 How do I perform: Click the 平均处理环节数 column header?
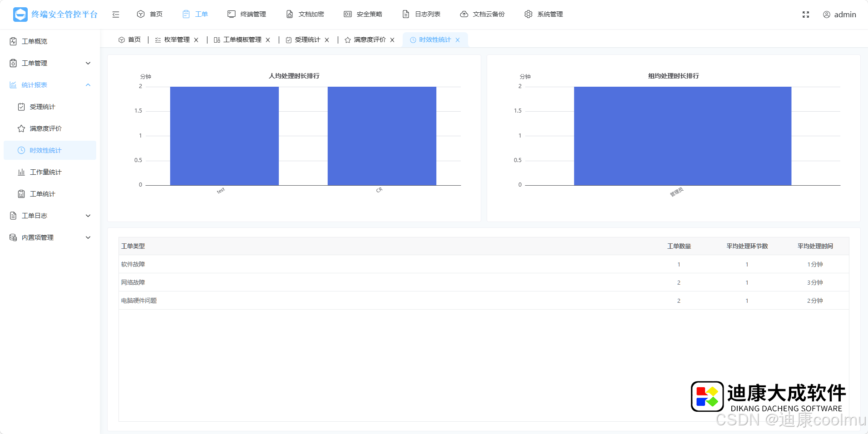(x=747, y=246)
